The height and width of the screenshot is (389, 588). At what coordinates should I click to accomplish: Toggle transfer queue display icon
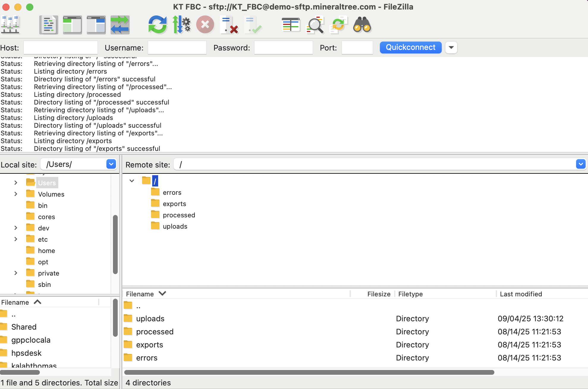120,25
